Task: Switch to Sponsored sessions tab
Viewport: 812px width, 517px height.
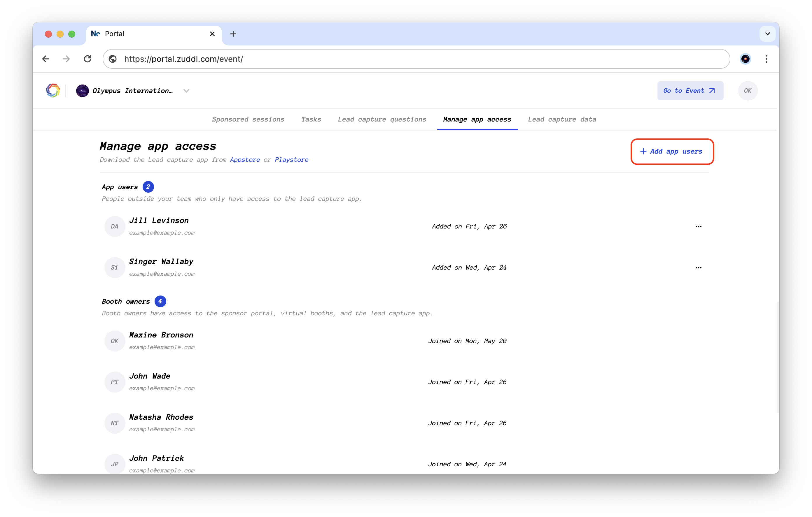Action: click(248, 119)
